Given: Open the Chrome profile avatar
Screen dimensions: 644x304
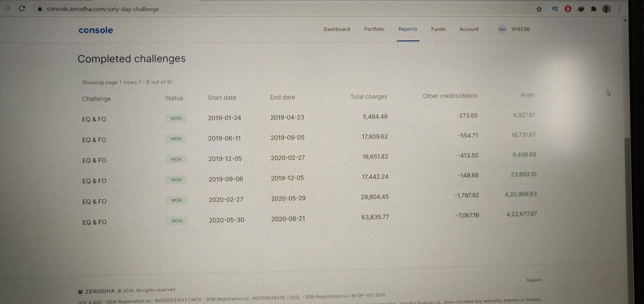Looking at the screenshot, I should point(606,9).
